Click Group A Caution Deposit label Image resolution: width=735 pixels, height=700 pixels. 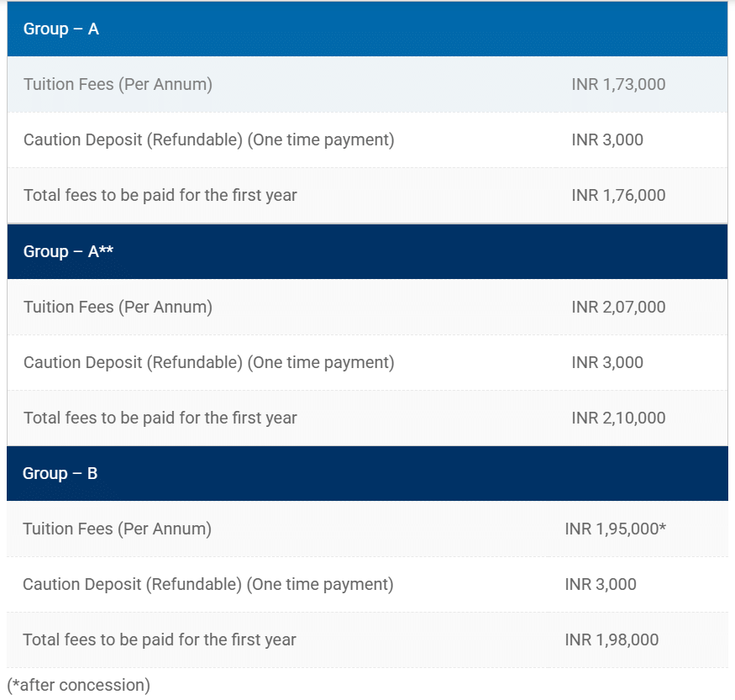point(208,139)
